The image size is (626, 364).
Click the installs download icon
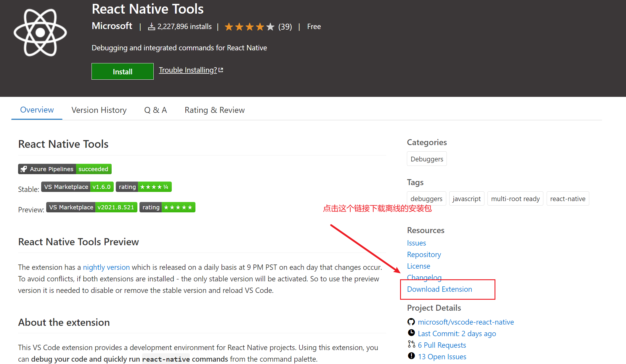[x=151, y=27]
